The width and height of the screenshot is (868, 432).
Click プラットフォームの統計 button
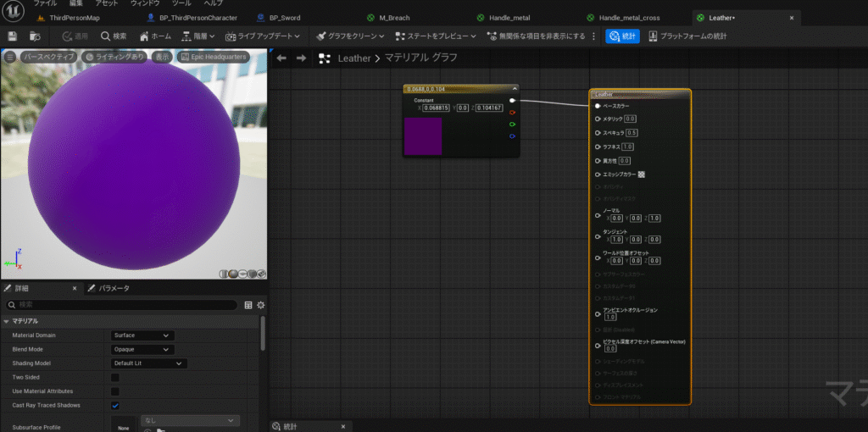[x=687, y=36]
